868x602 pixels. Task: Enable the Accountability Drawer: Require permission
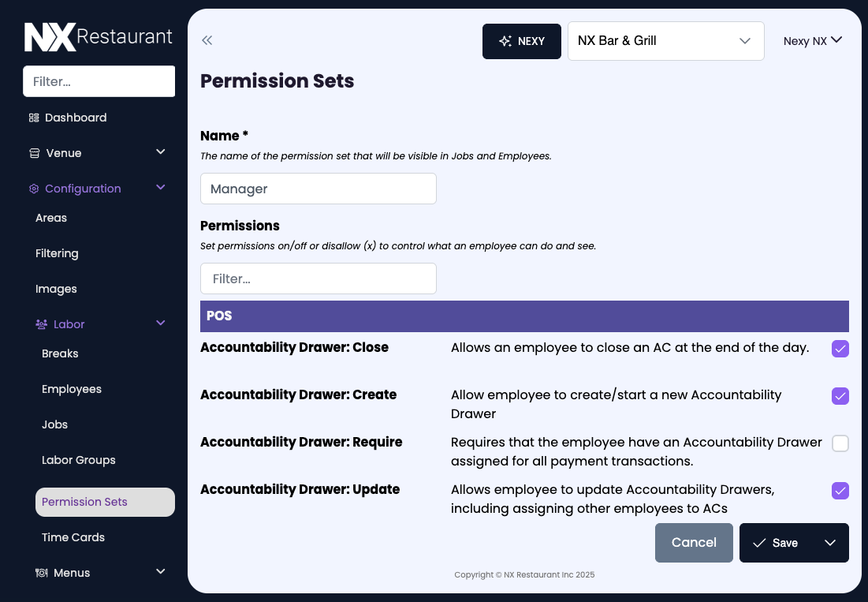[x=840, y=443]
